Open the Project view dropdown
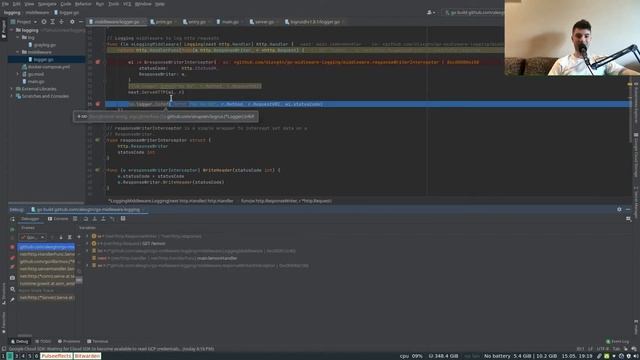The height and width of the screenshot is (360, 640). pyautogui.click(x=24, y=22)
